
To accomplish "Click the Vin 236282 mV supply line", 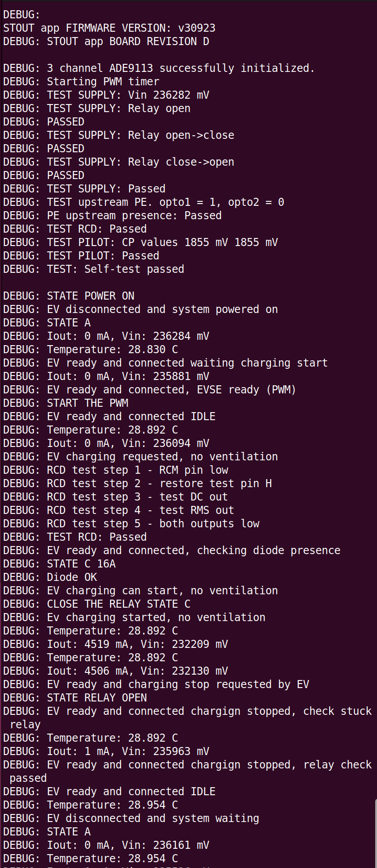I will tap(106, 95).
